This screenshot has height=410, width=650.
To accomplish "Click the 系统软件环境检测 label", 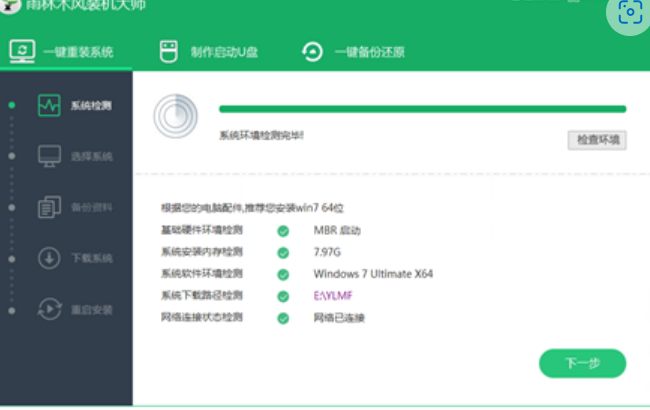I will pyautogui.click(x=201, y=274).
